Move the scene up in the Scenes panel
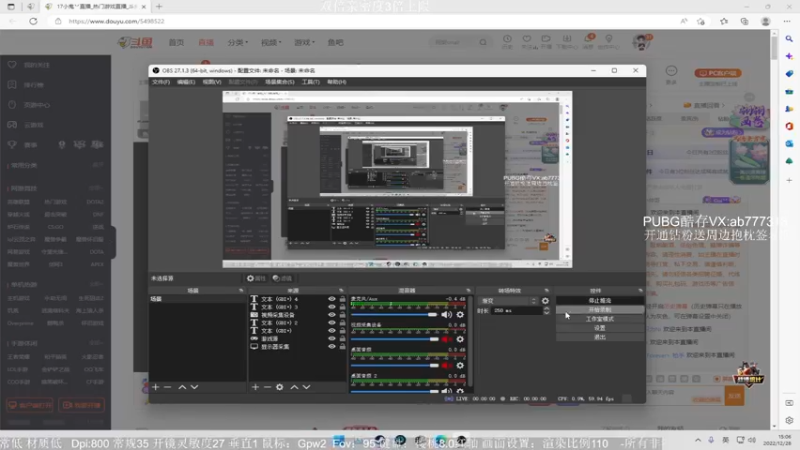The width and height of the screenshot is (800, 450). coord(182,387)
